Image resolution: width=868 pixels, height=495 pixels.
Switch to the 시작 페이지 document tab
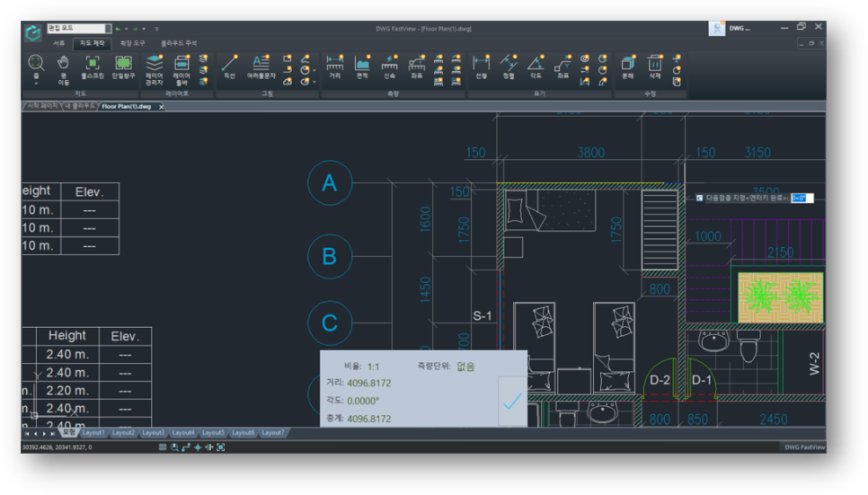[x=42, y=106]
